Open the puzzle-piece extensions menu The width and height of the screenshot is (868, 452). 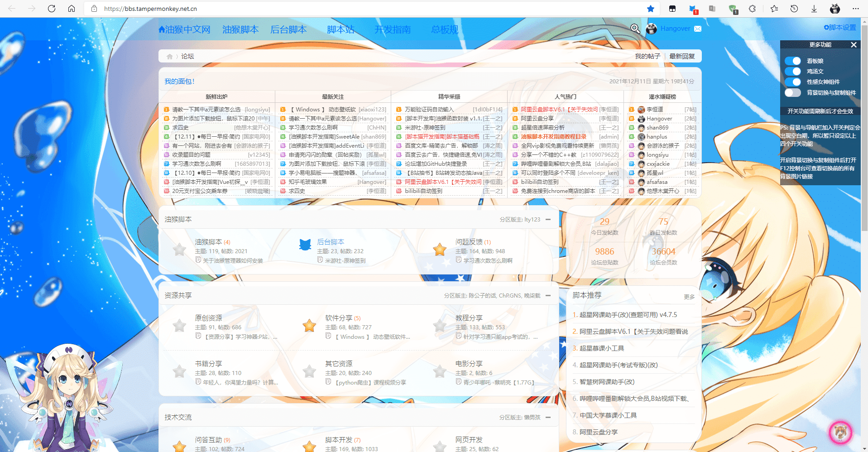click(753, 9)
